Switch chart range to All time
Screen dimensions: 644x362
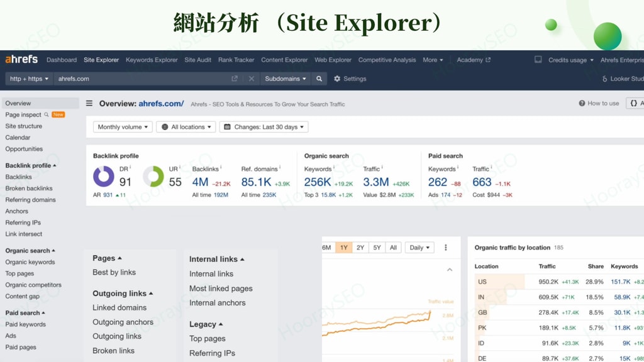click(x=393, y=248)
